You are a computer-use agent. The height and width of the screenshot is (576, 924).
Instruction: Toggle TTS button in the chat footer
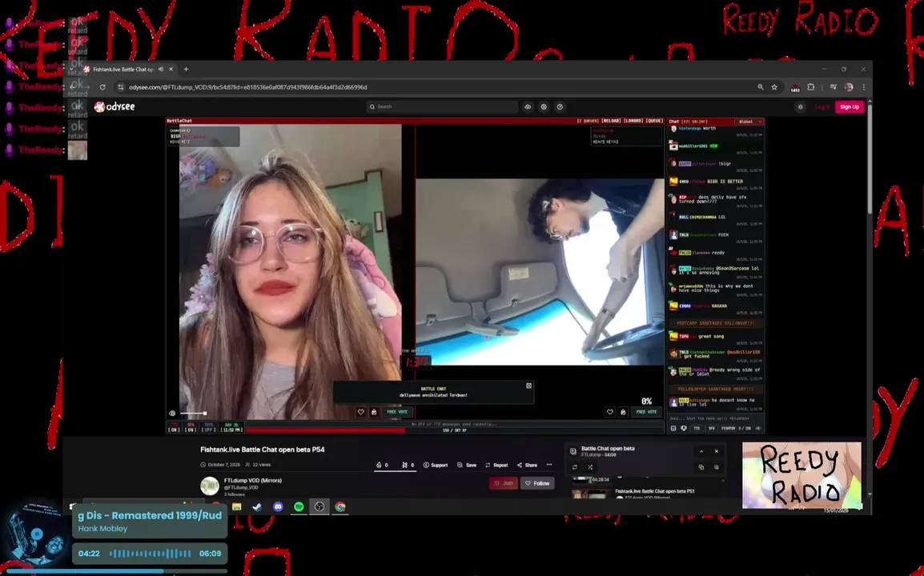(697, 429)
